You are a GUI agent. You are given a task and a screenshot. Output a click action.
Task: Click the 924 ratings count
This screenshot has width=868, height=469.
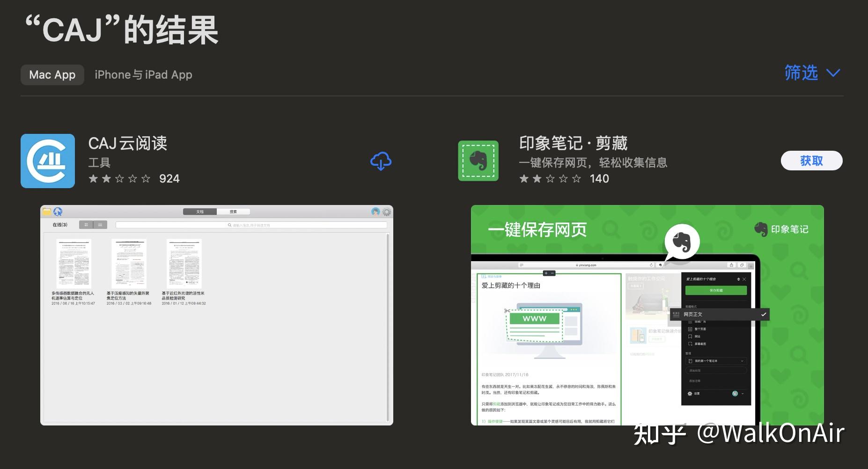[169, 179]
